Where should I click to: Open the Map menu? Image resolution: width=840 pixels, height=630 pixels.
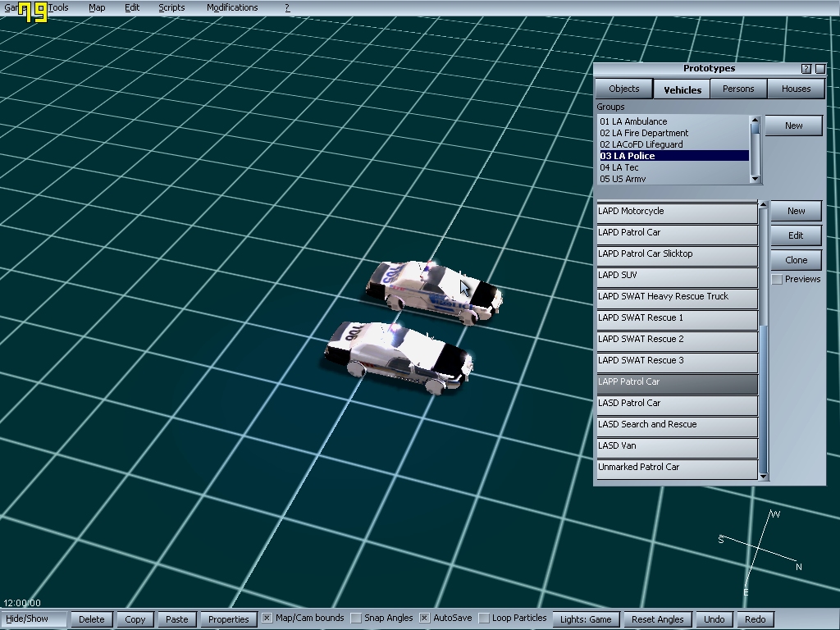coord(97,7)
